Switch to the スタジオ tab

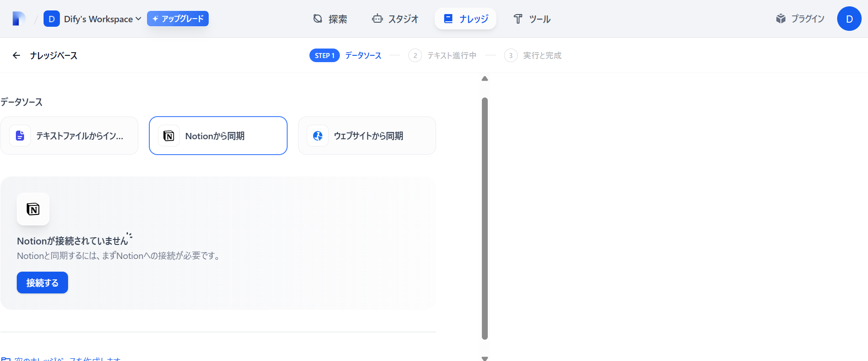point(395,19)
